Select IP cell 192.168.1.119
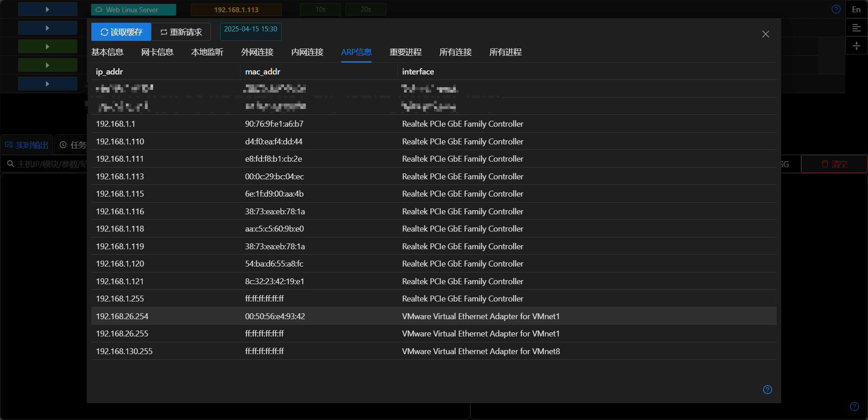This screenshot has width=868, height=420. (x=120, y=247)
